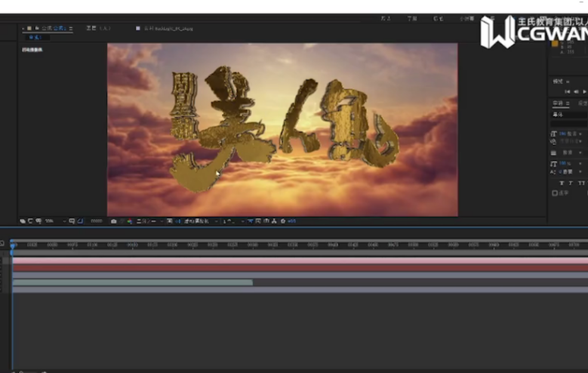
Task: Click the composition flowchart icon
Action: [274, 221]
